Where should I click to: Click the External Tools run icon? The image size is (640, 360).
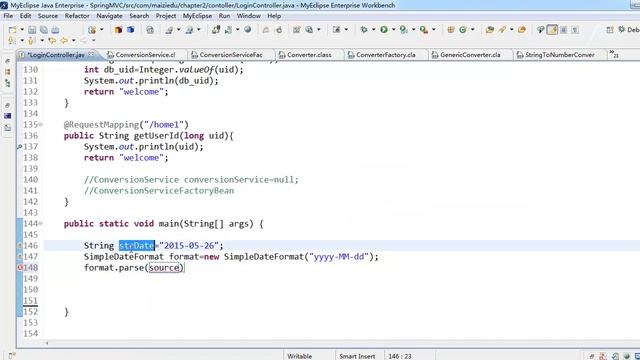click(x=424, y=29)
